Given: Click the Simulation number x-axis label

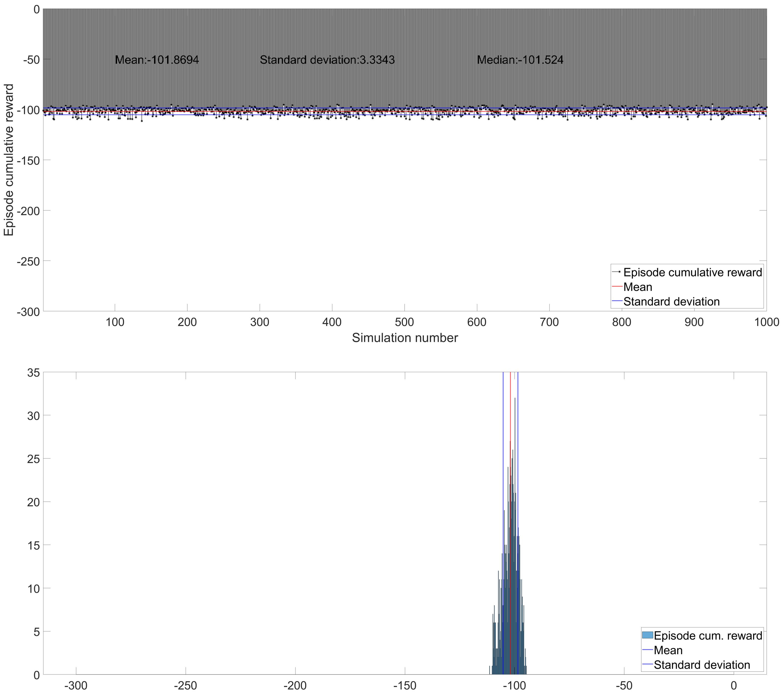Looking at the screenshot, I should [405, 338].
